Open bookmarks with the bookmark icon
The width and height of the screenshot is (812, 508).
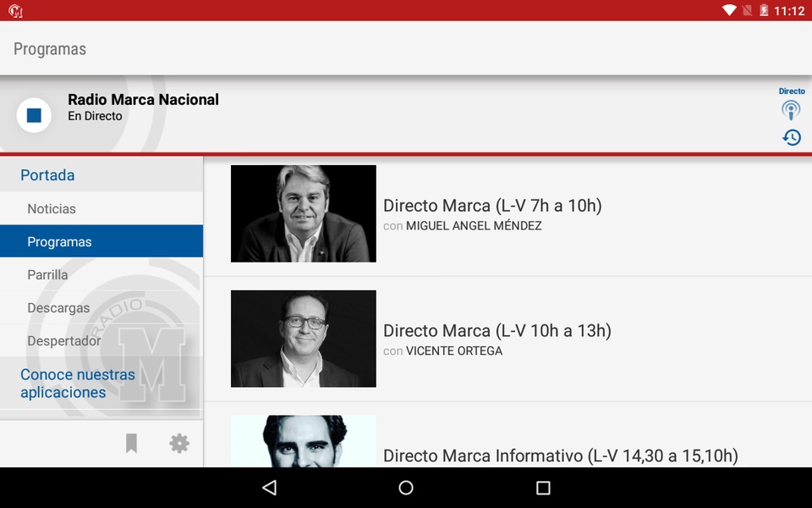click(132, 444)
